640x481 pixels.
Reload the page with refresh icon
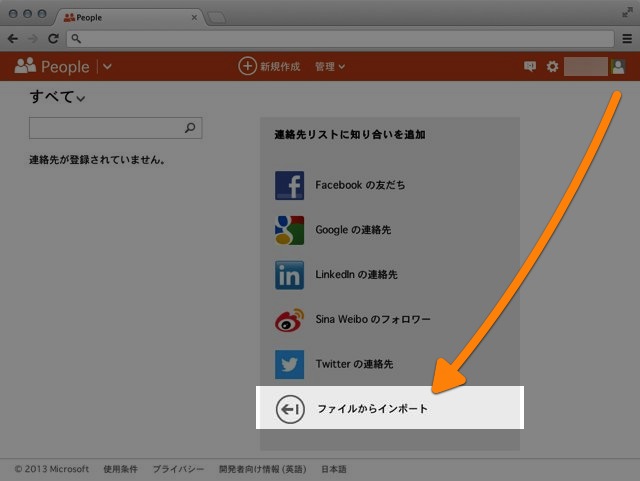tap(53, 39)
